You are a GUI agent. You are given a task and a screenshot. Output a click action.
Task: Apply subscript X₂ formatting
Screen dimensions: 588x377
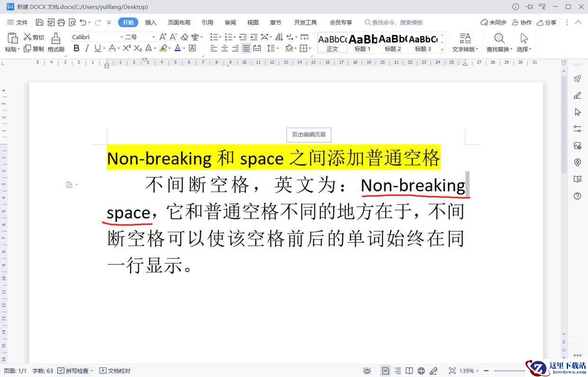tap(138, 48)
